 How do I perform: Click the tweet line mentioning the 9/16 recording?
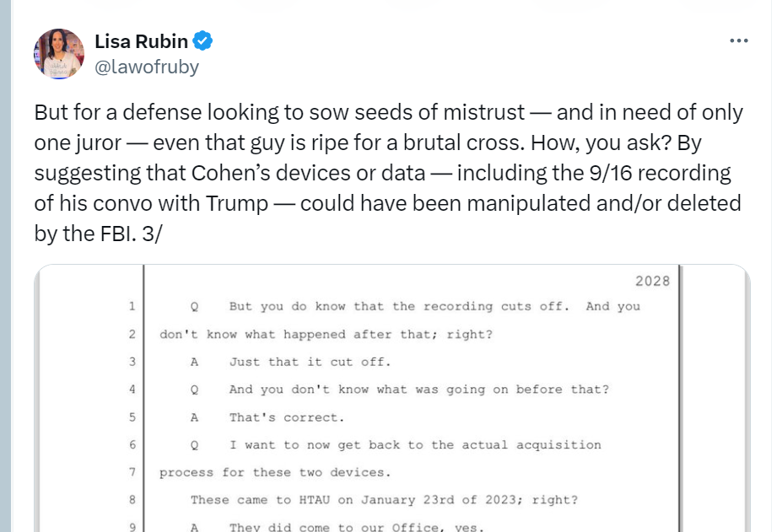click(382, 174)
